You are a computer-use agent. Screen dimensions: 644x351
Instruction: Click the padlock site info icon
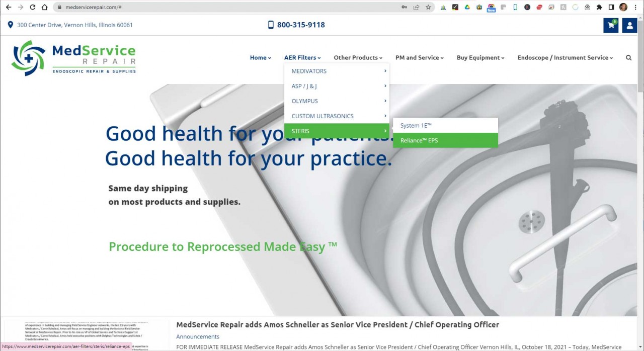[59, 8]
